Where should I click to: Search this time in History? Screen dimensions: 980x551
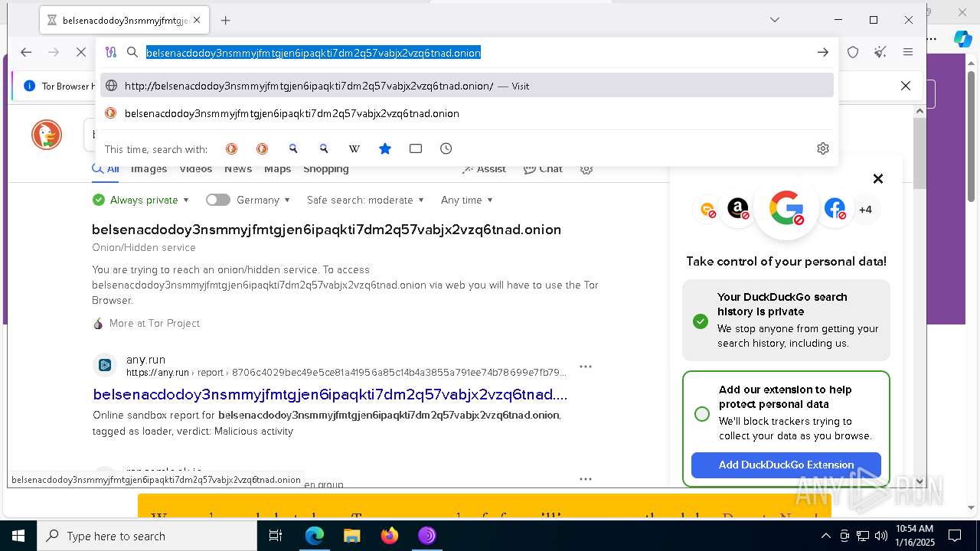tap(446, 148)
